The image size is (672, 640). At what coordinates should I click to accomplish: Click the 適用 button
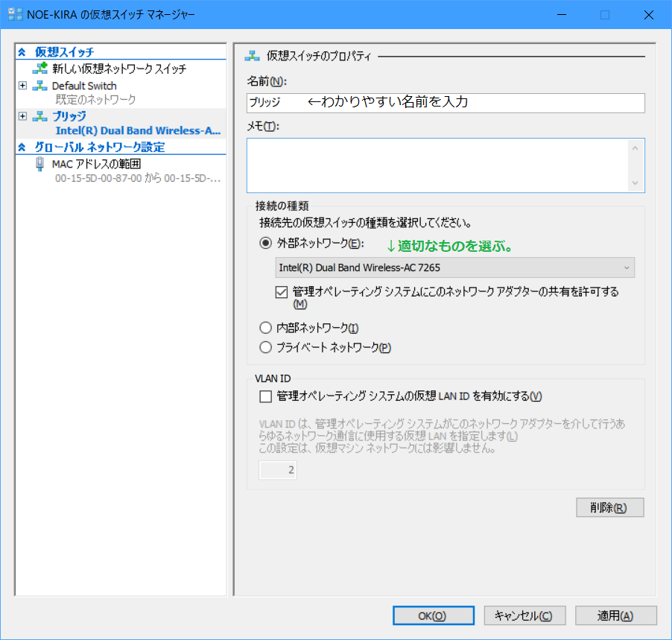(615, 615)
